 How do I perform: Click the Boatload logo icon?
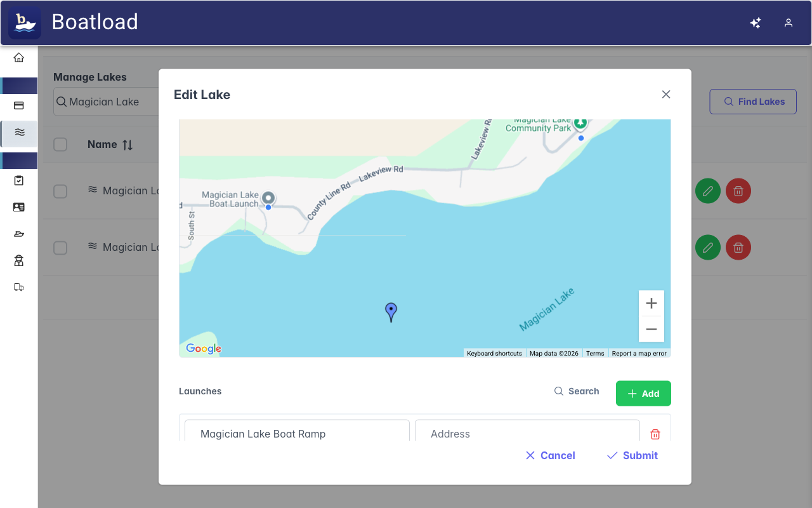click(25, 22)
